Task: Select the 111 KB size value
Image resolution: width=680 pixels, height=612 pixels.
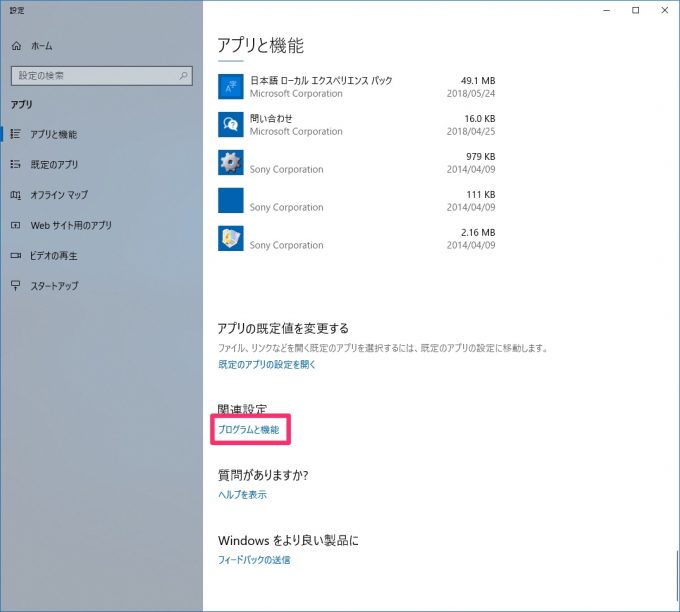Action: 481,194
